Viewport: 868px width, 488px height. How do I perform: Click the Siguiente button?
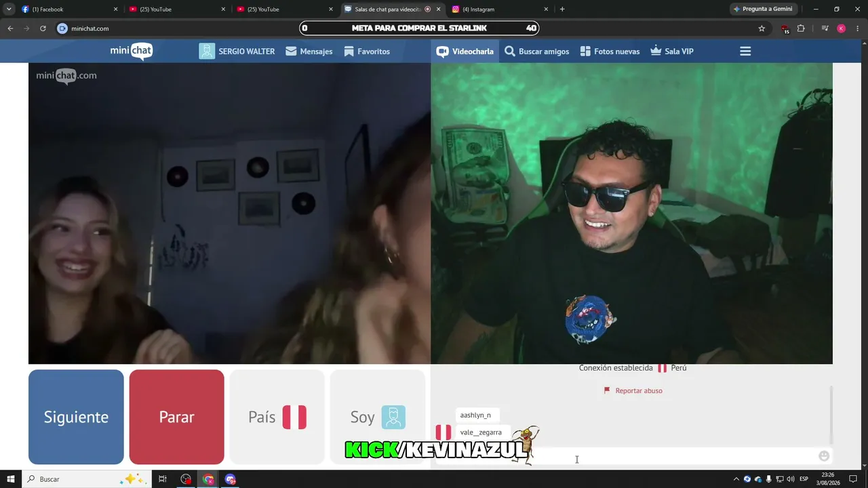76,417
